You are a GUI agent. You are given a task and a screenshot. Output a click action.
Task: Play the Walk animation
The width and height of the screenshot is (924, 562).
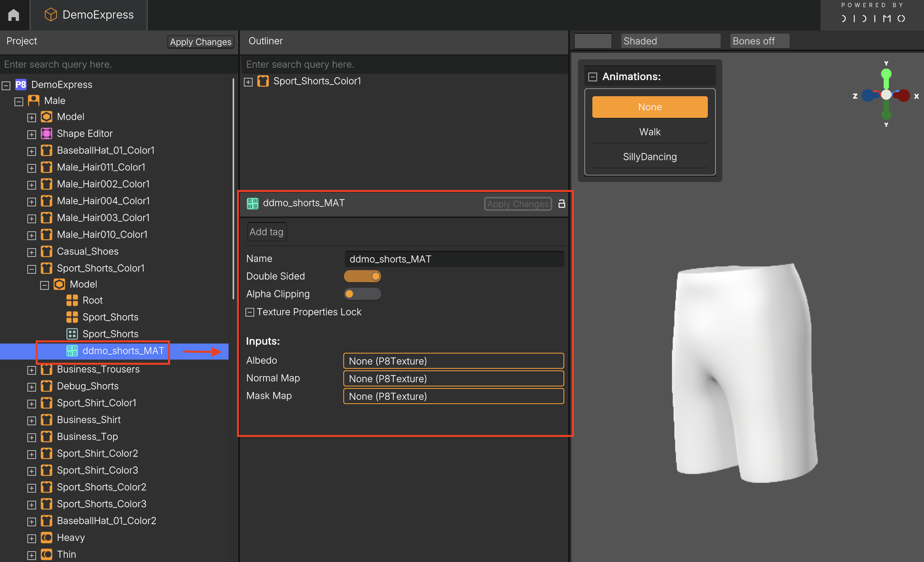[x=650, y=132]
